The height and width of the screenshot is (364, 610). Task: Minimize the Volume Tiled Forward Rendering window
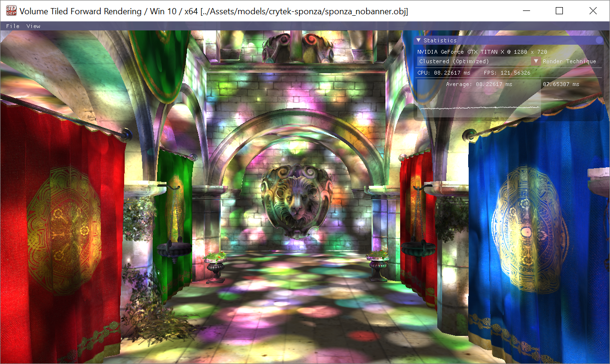coord(526,10)
